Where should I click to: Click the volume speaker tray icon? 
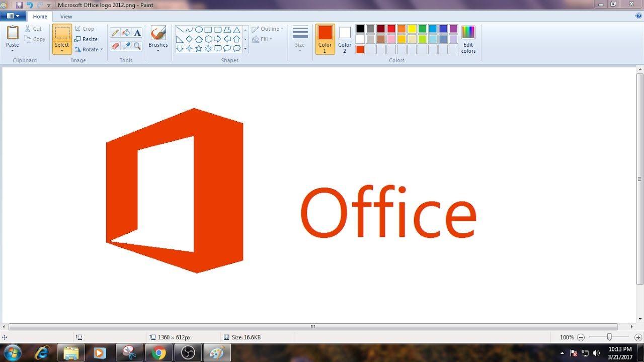(x=597, y=353)
